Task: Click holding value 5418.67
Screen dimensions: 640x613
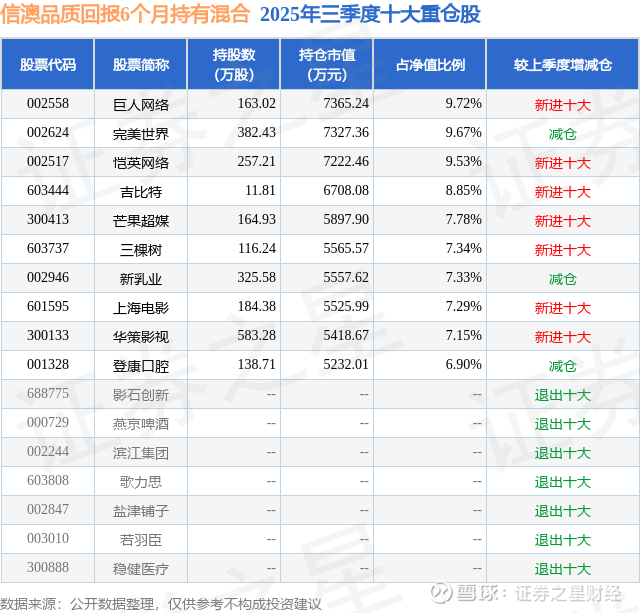Action: [x=346, y=335]
